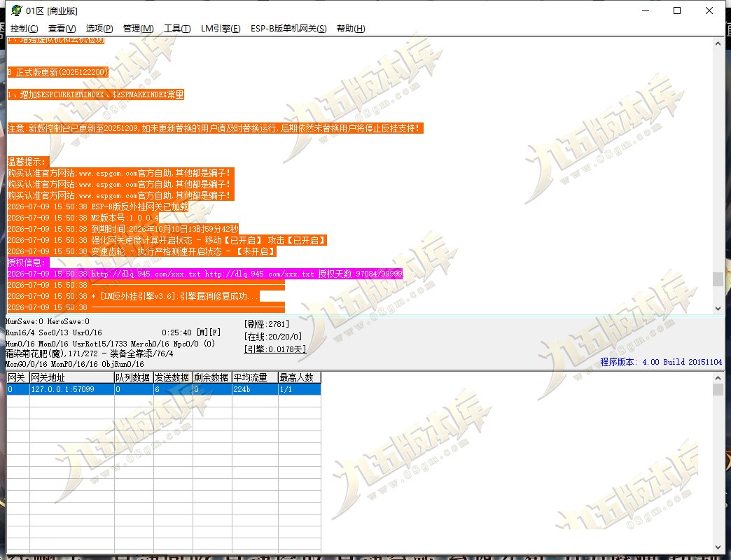Viewport: 731px width, 560px height.
Task: Click the log pane scroll-down arrow
Action: click(x=718, y=309)
